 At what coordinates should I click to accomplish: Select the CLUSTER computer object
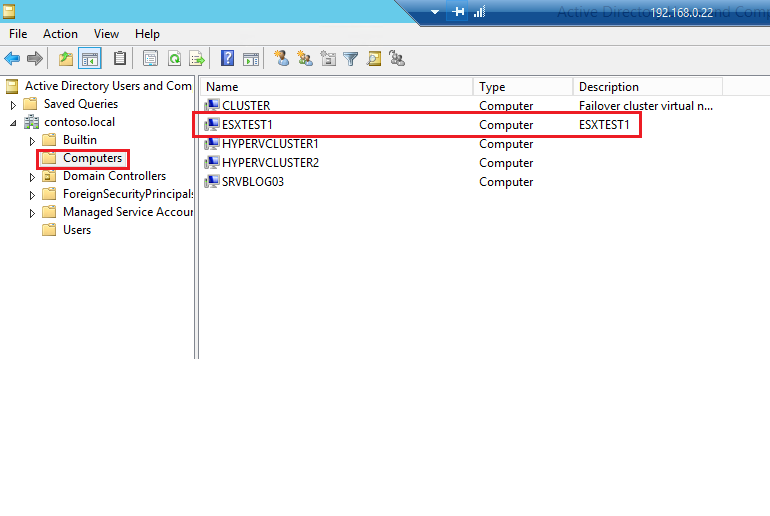[x=246, y=106]
